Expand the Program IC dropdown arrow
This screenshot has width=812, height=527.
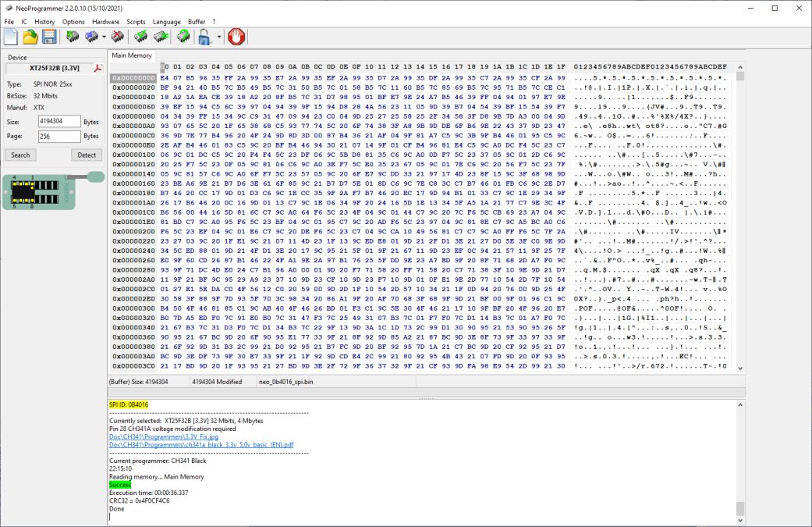[x=104, y=37]
